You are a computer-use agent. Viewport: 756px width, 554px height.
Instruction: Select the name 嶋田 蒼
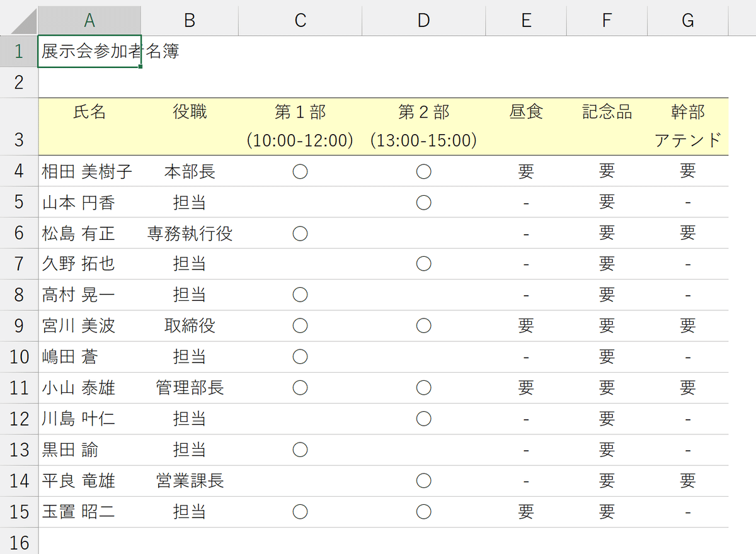tap(69, 357)
